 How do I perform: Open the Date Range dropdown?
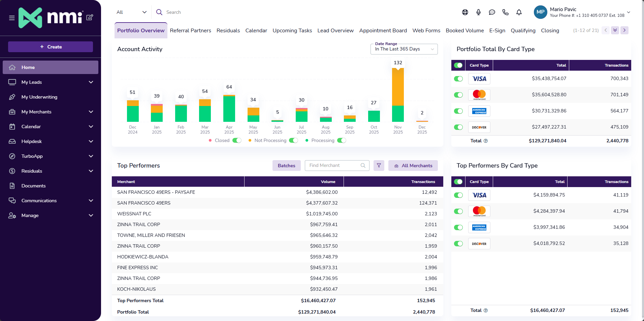click(x=404, y=49)
